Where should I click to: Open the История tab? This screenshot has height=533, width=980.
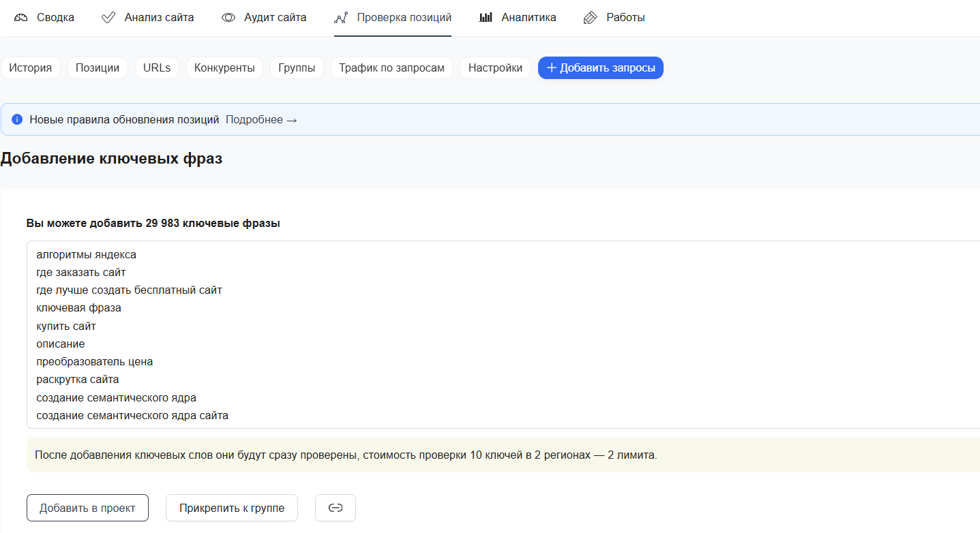click(x=31, y=67)
